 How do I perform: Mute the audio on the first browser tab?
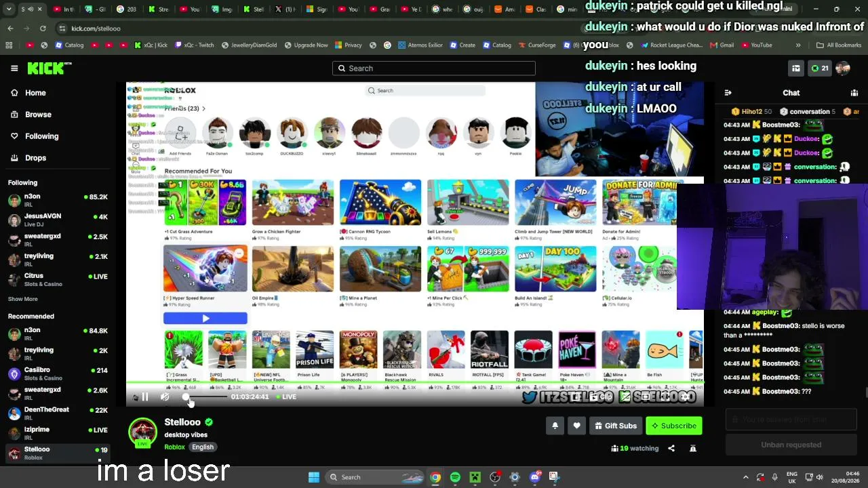coord(31,9)
